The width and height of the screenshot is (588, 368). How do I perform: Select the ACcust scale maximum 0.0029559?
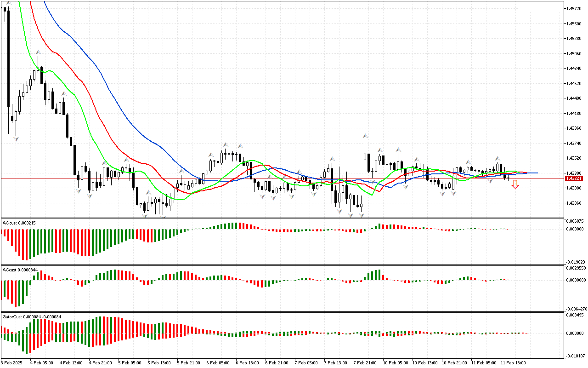576,268
